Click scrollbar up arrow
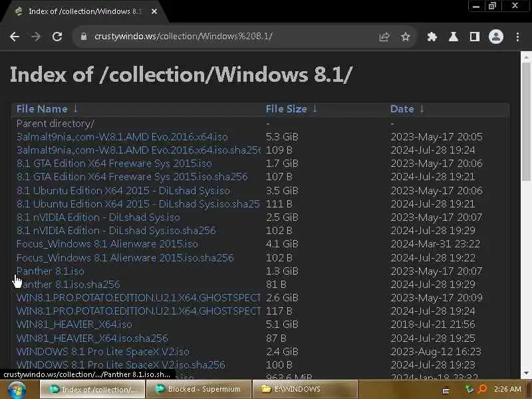Screen dimensions: 532x399 pos(526,57)
